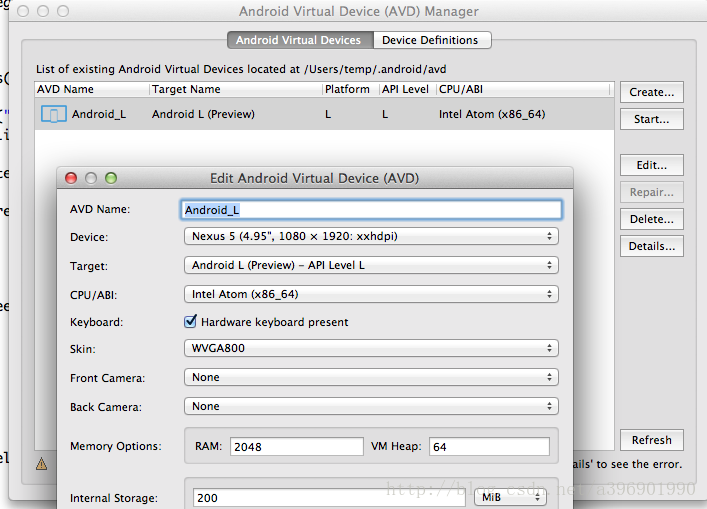
Task: Click the AVD Name column header
Action: point(92,89)
